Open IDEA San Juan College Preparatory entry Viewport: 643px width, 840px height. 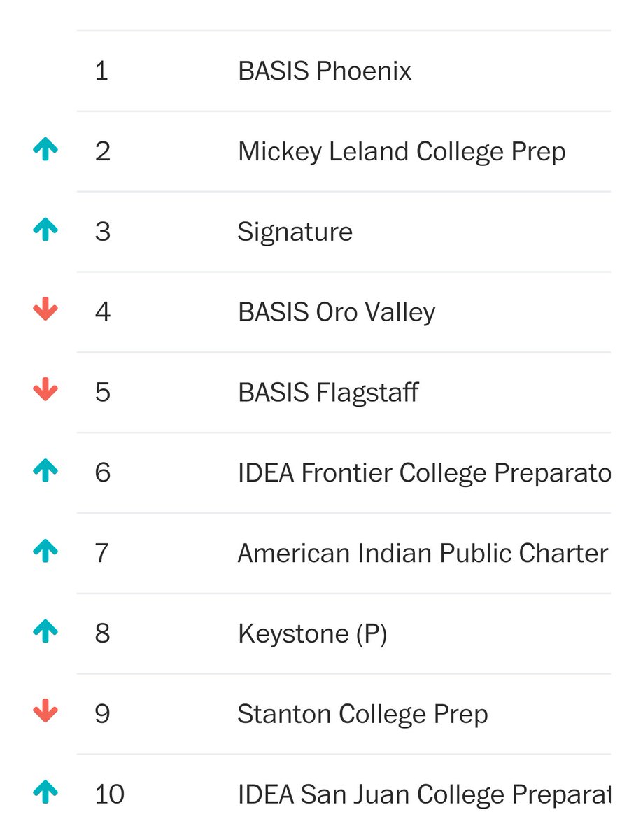pyautogui.click(x=424, y=795)
